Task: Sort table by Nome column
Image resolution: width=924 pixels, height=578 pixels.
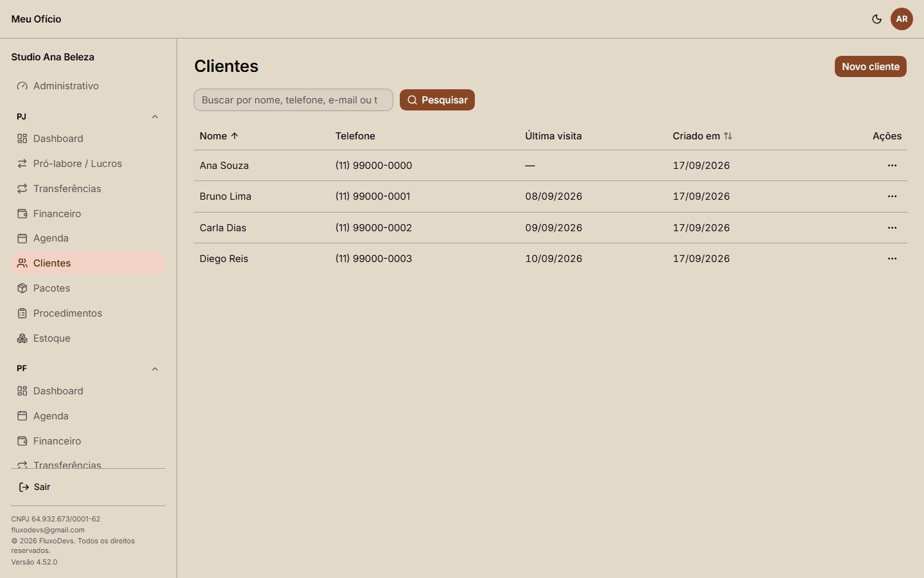Action: click(219, 136)
